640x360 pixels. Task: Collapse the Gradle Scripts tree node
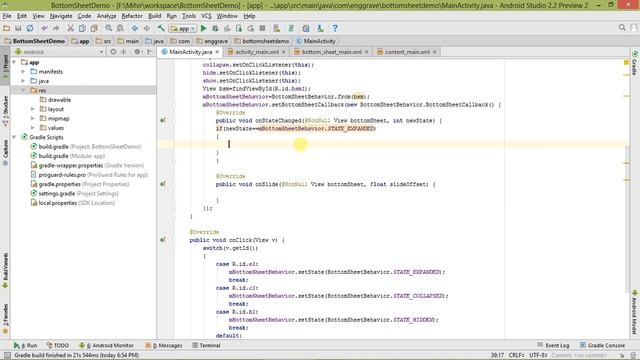pyautogui.click(x=15, y=138)
